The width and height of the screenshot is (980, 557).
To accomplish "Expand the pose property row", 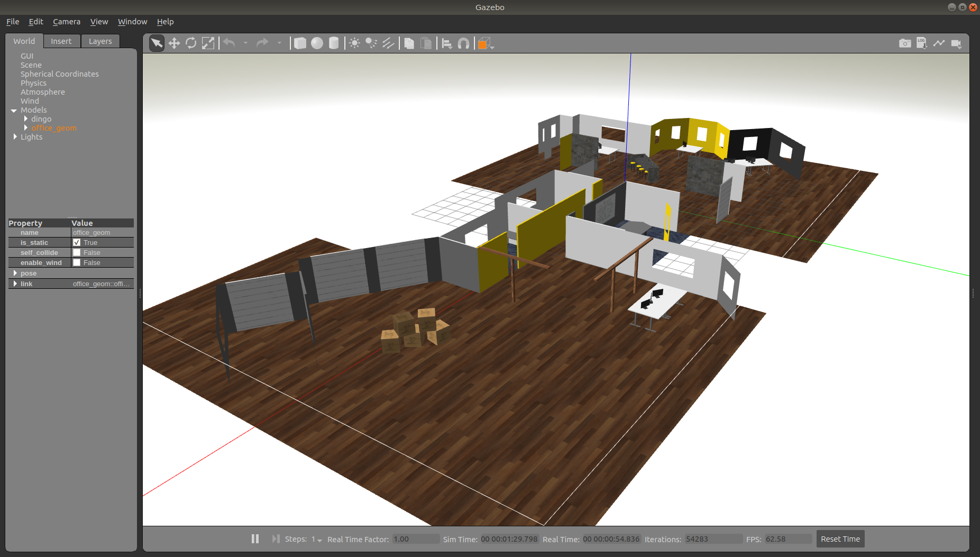I will [15, 273].
